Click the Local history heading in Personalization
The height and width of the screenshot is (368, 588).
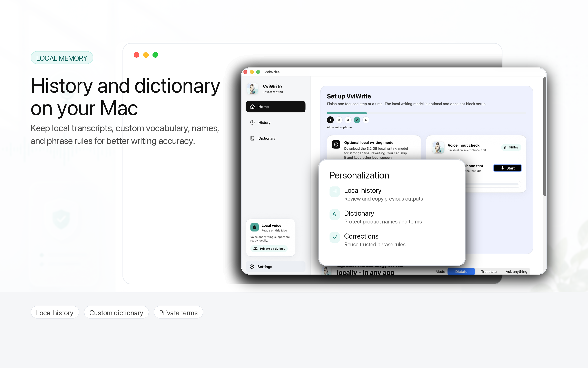363,190
